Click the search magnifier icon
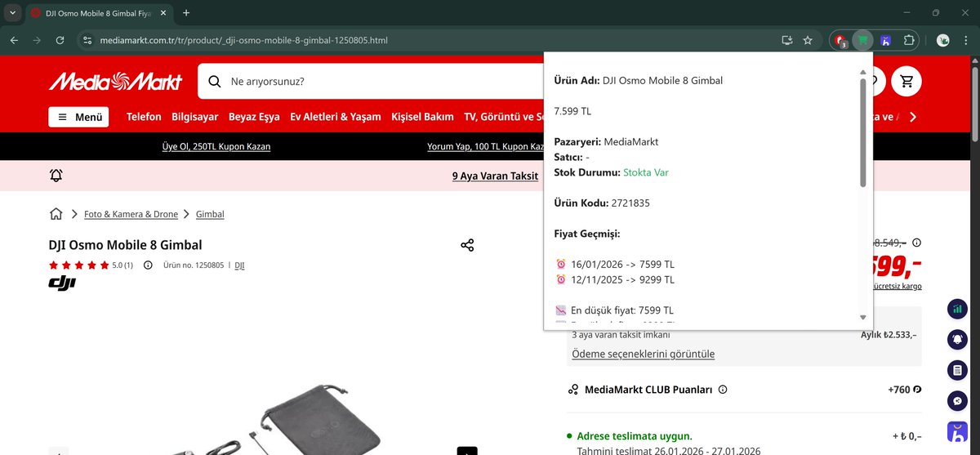 click(x=215, y=82)
